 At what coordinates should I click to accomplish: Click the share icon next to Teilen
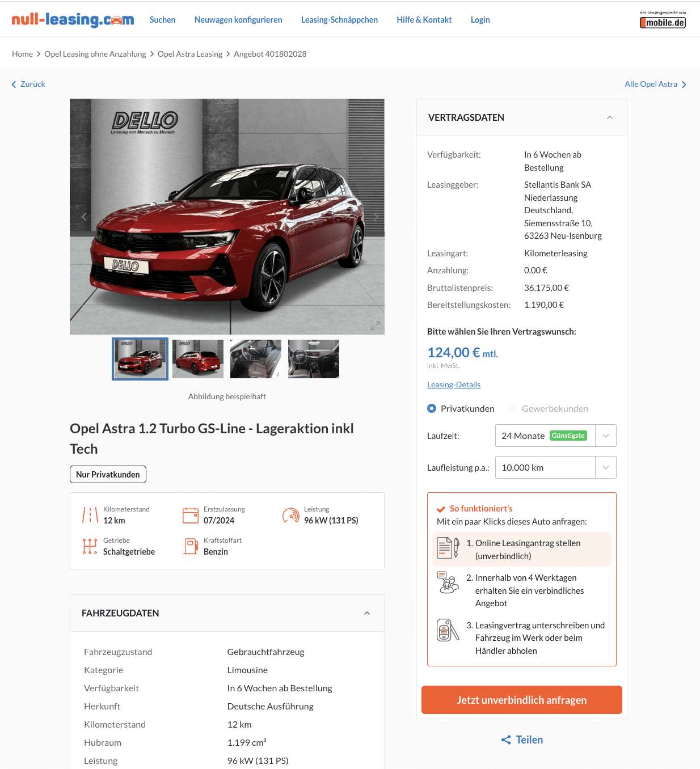(x=506, y=740)
